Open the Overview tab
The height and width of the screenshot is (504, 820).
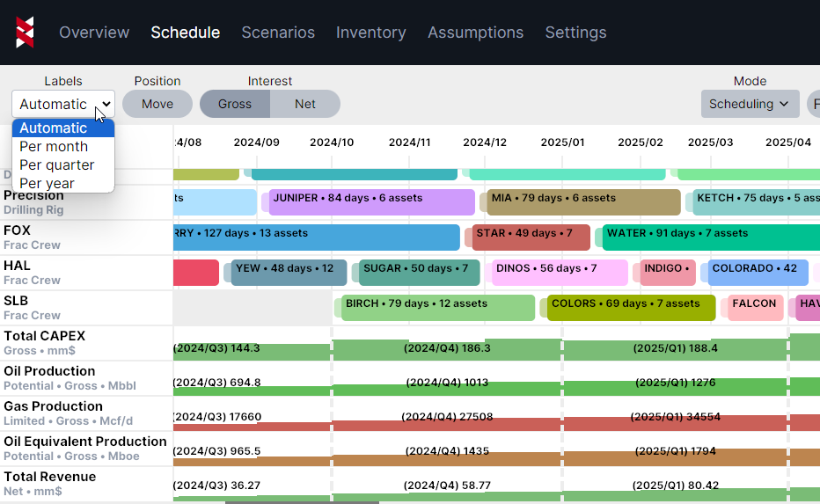[x=94, y=33]
